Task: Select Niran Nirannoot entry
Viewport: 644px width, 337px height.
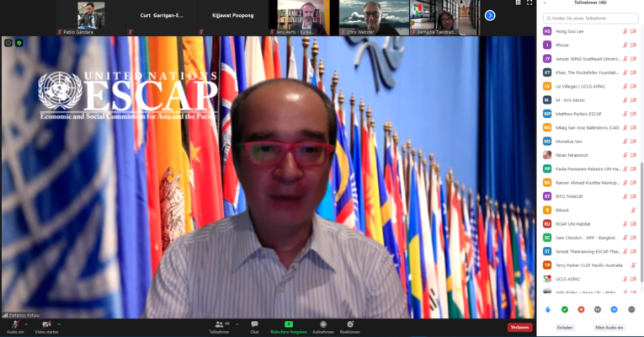Action: click(x=590, y=155)
